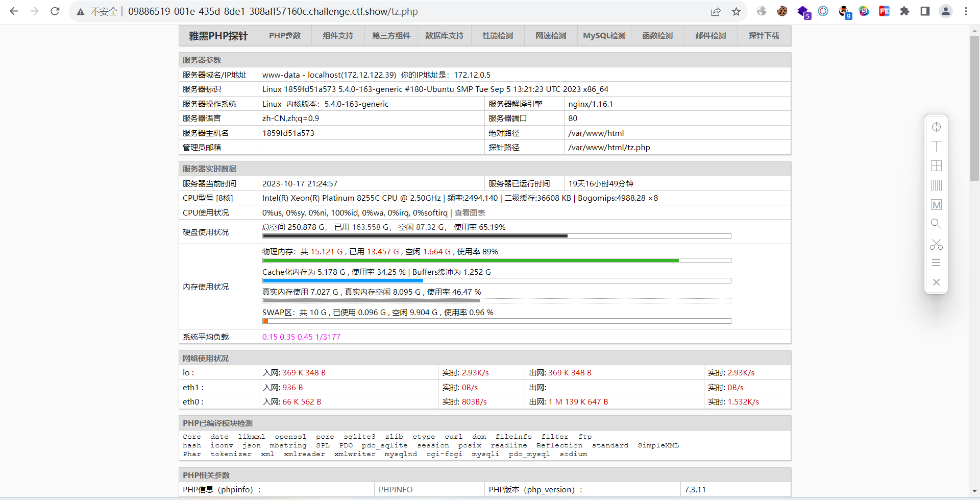The height and width of the screenshot is (500, 980).
Task: Open the 函数检测 tab
Action: click(x=657, y=36)
